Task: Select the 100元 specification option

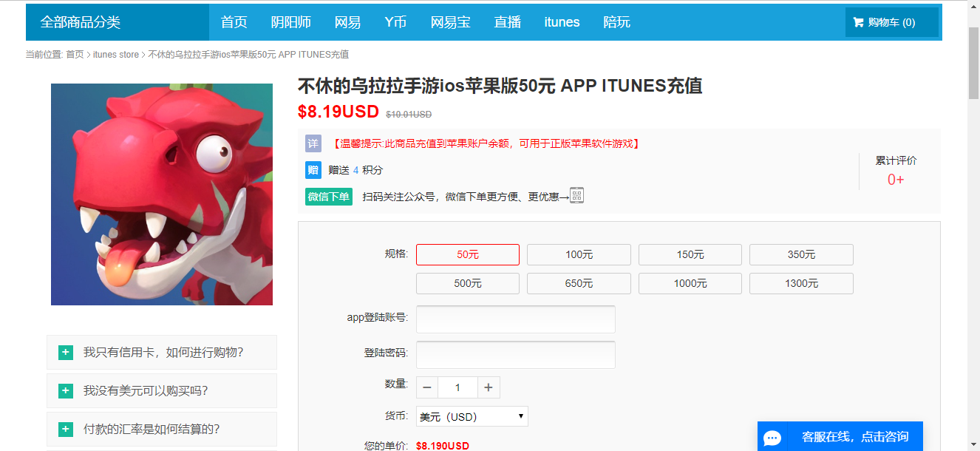Action: click(579, 254)
